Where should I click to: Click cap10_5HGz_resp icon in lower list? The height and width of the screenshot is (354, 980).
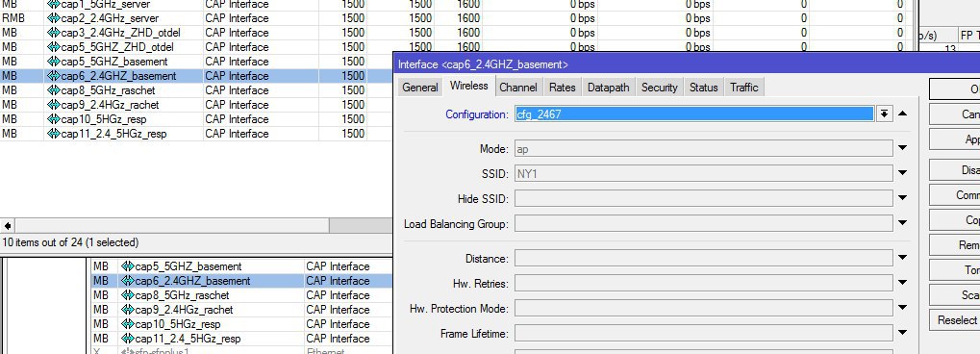point(128,324)
